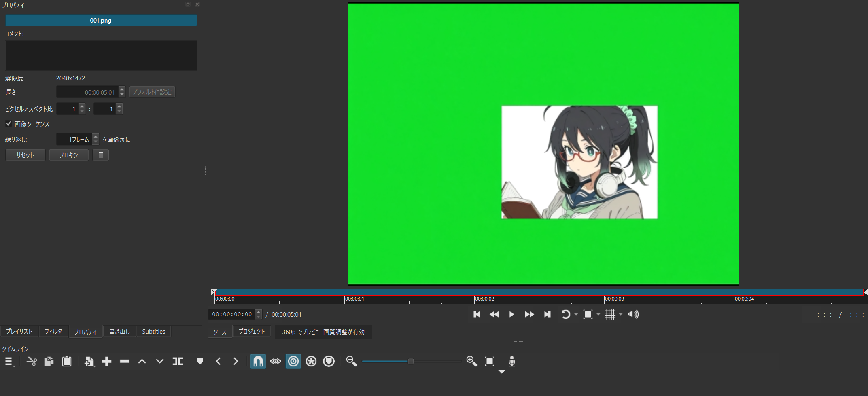868x396 pixels.
Task: Click the zoom timeline to fit icon
Action: click(490, 361)
